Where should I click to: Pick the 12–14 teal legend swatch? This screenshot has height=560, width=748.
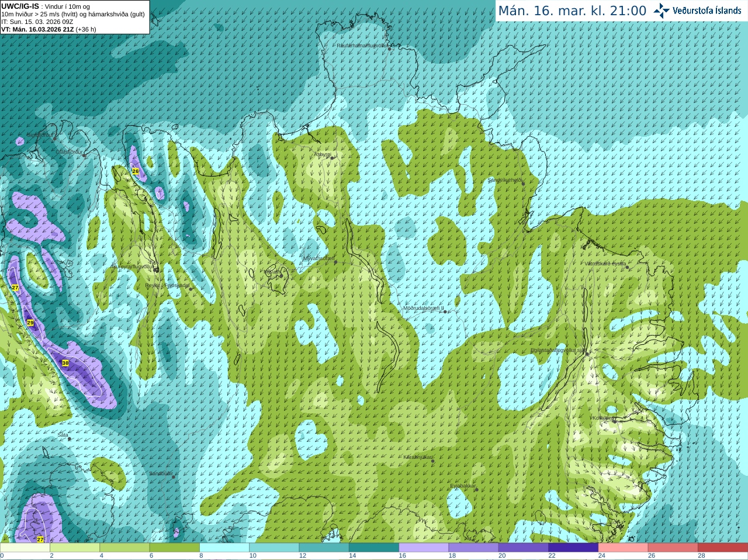(324, 548)
